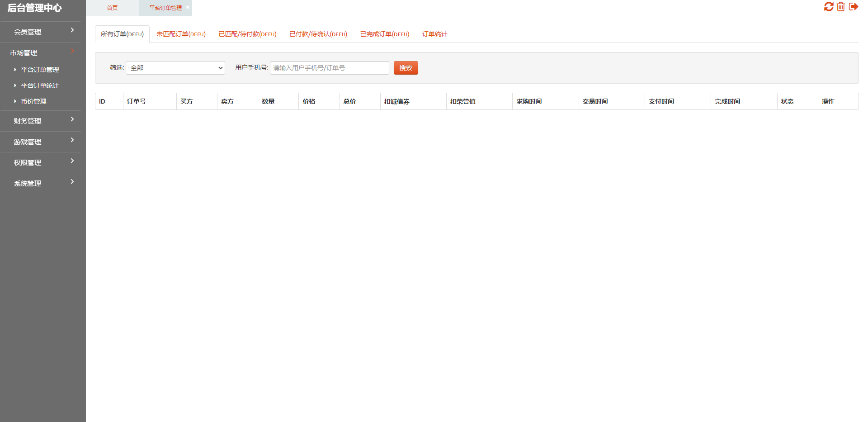
Task: Open the 筛选 dropdown showing 全部
Action: pyautogui.click(x=175, y=68)
